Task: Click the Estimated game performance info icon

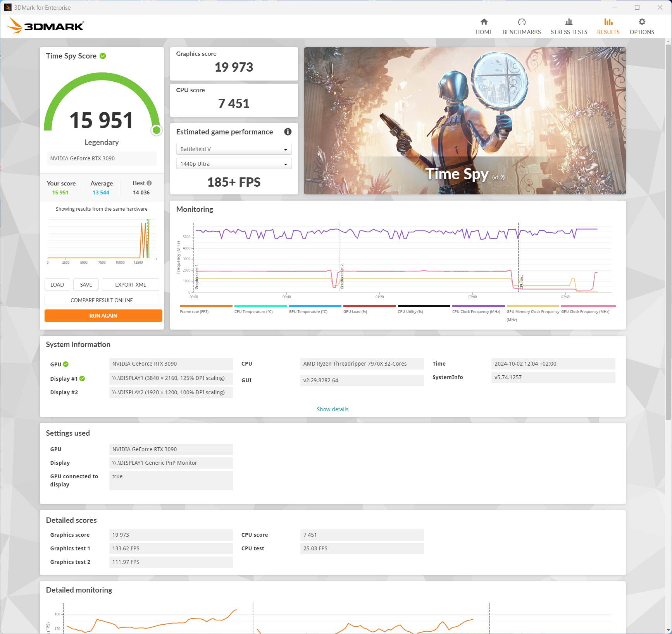Action: pos(288,132)
